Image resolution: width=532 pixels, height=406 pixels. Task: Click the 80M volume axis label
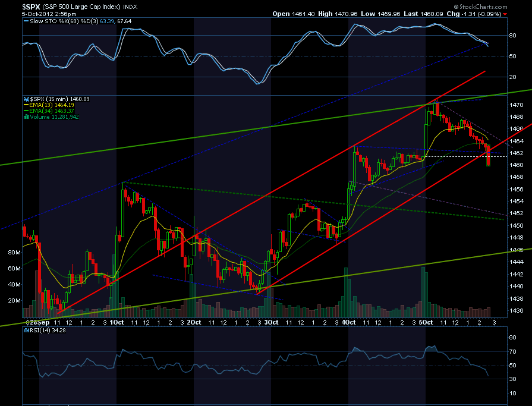coord(14,253)
